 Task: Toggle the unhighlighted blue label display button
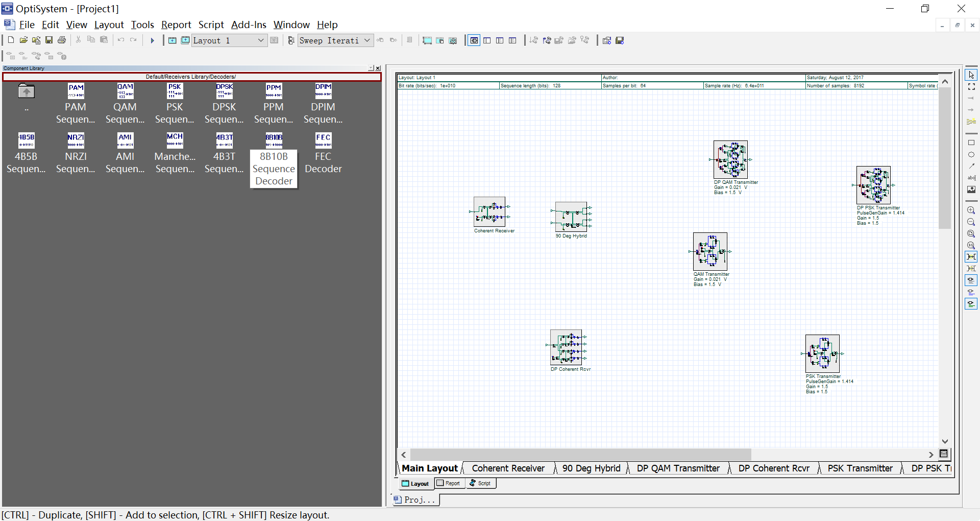(x=971, y=292)
